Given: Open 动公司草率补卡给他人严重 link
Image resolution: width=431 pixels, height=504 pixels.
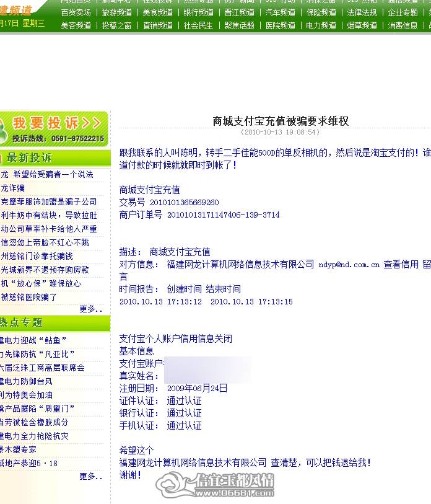Looking at the screenshot, I should 49,229.
